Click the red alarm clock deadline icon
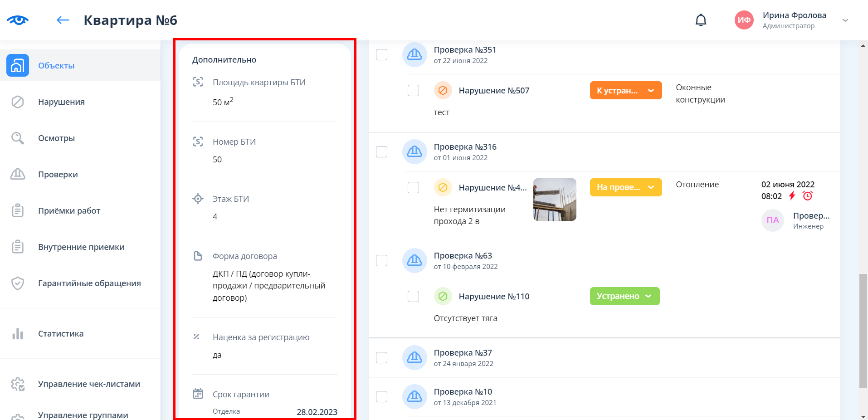The image size is (868, 420). point(808,196)
